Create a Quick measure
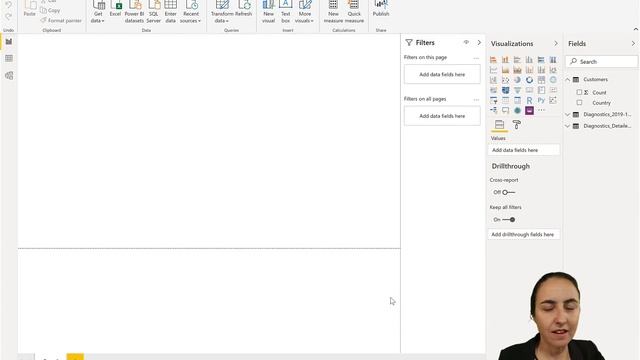 tap(354, 12)
